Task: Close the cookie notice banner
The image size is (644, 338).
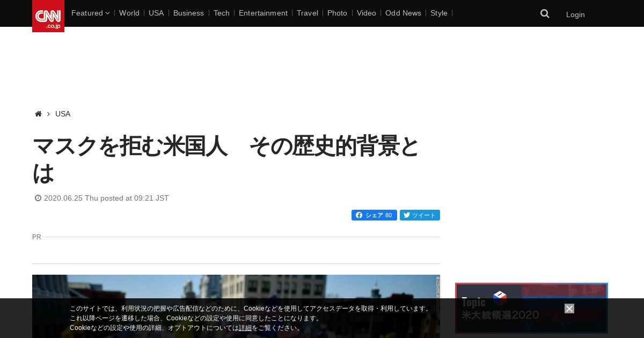Action: (x=569, y=308)
